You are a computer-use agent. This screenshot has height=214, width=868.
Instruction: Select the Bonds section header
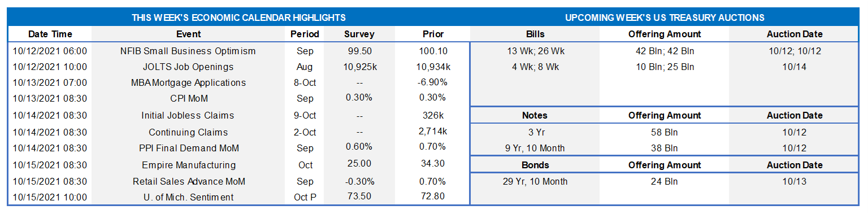click(535, 165)
